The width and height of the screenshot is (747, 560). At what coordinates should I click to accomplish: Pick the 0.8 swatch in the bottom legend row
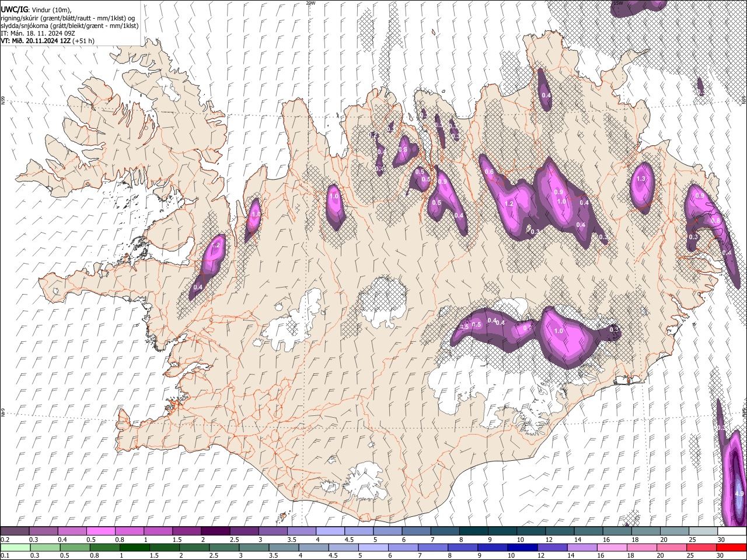click(x=104, y=547)
